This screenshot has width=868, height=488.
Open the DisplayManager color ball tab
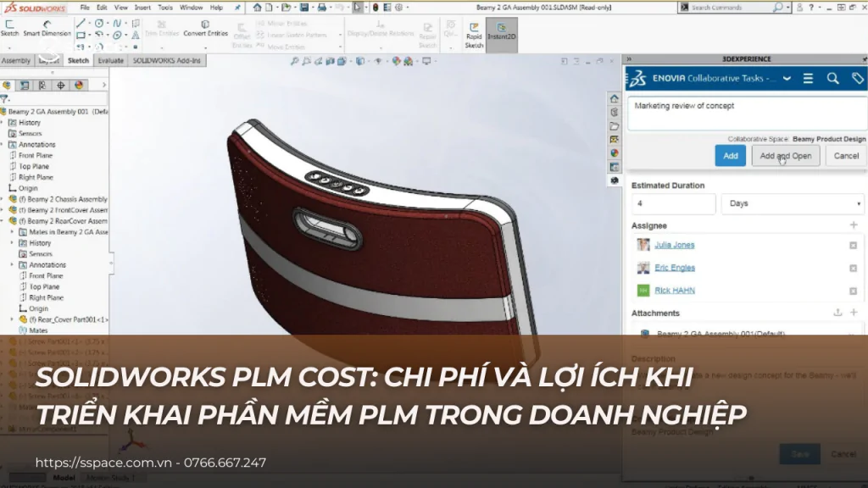pyautogui.click(x=79, y=86)
